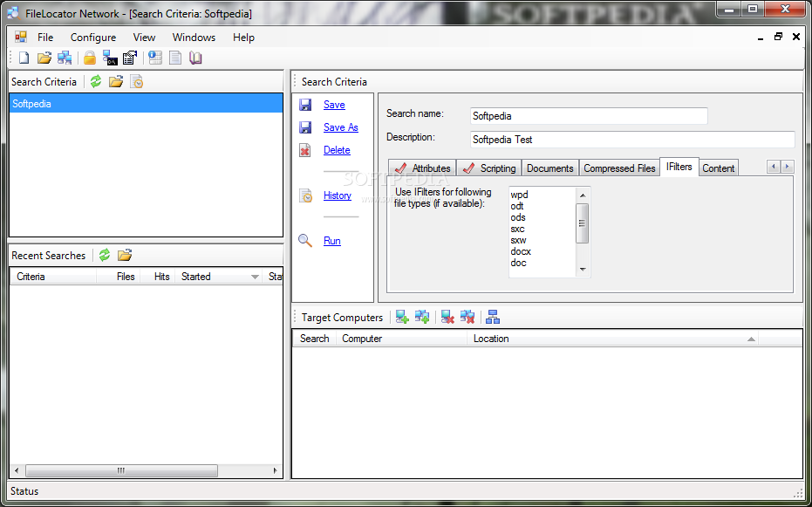
Task: Click the clock document icon in Search Criteria header
Action: [136, 81]
